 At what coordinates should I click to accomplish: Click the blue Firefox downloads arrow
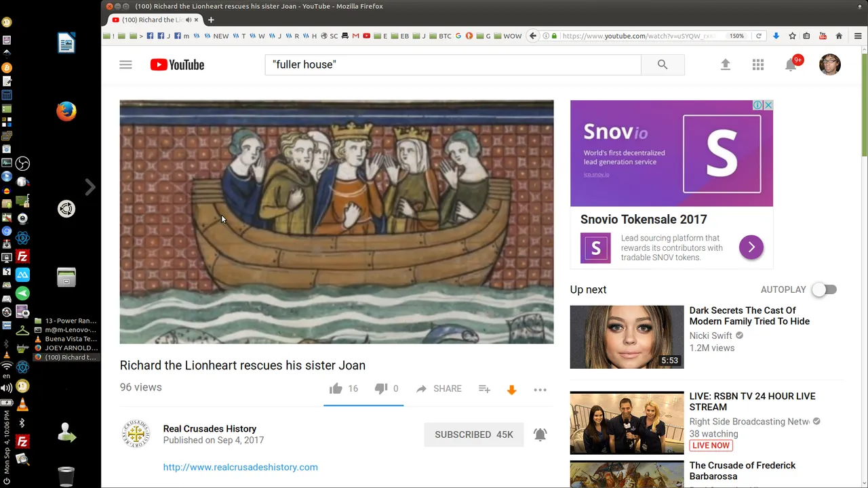click(x=776, y=36)
